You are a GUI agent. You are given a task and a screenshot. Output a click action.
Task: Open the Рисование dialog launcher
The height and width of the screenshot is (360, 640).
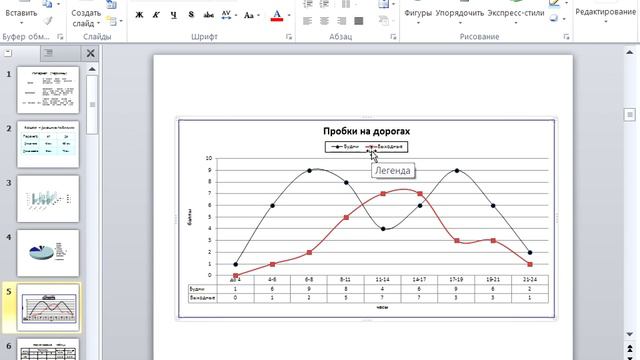(567, 37)
